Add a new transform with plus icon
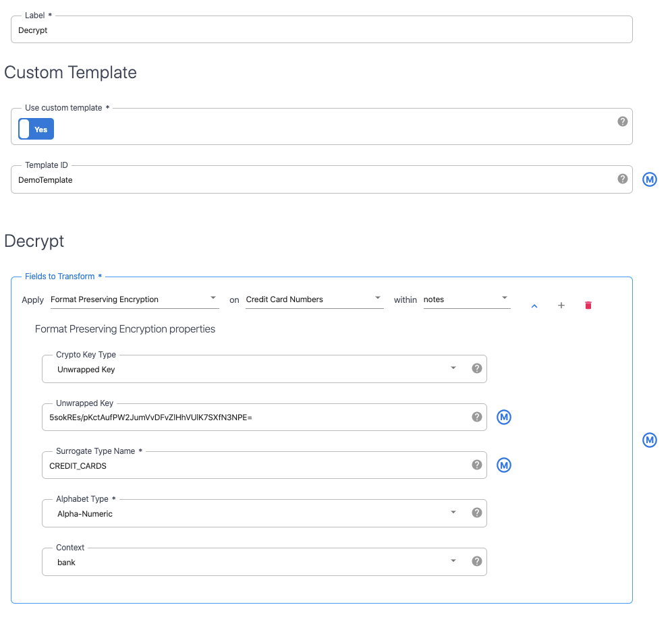The image size is (672, 634). (x=561, y=306)
